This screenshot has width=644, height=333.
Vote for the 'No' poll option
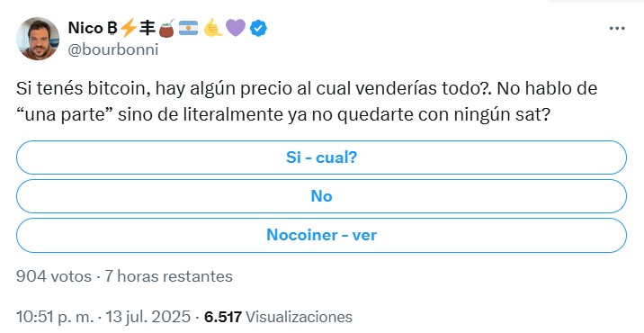322,196
